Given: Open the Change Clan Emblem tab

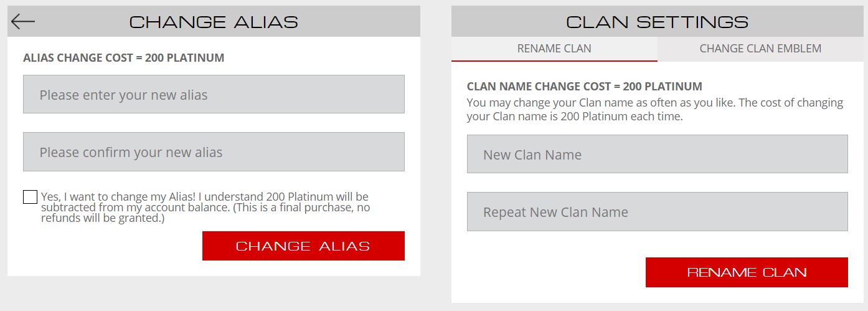Looking at the screenshot, I should pyautogui.click(x=760, y=49).
